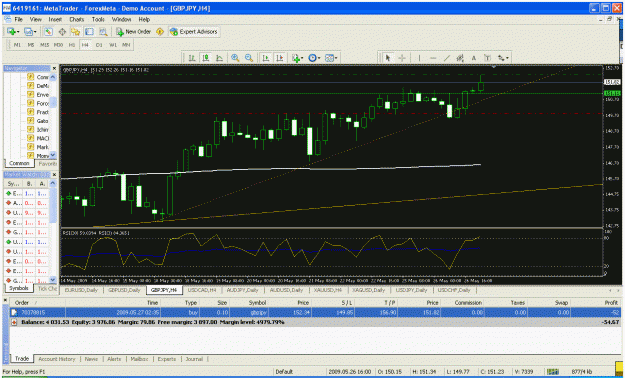
Task: Open the Charts menu
Action: (77, 19)
